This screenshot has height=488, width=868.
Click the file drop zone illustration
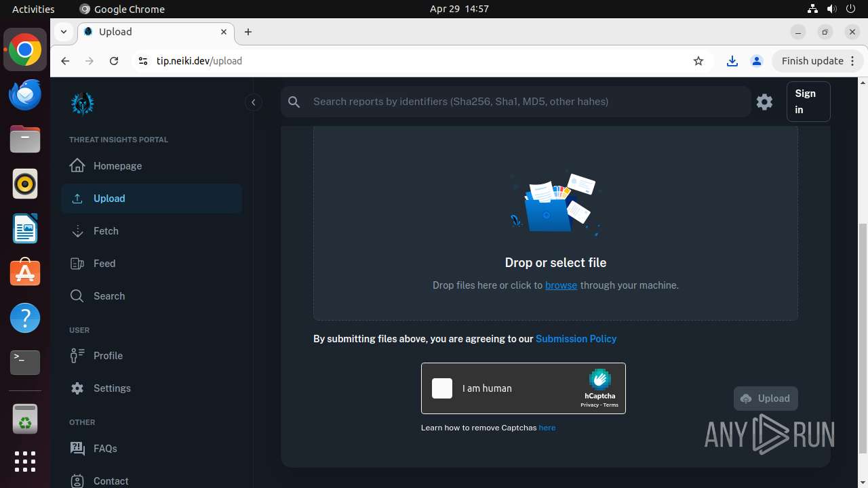point(555,204)
